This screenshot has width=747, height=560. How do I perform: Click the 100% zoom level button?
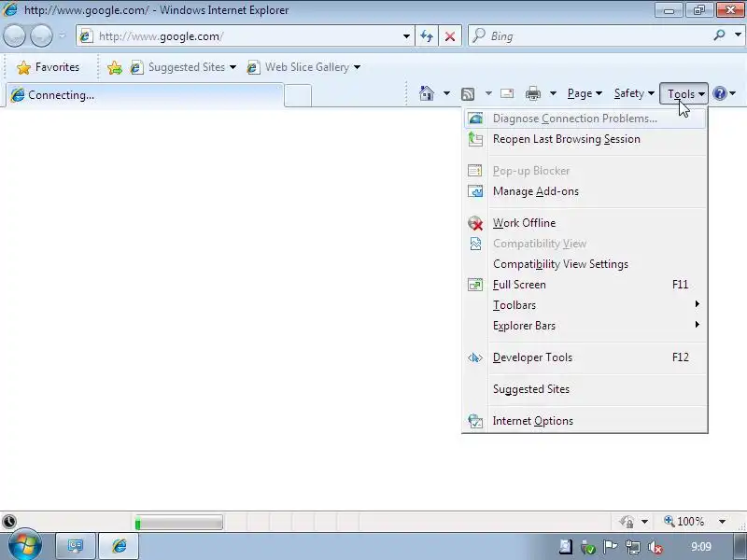pyautogui.click(x=684, y=522)
